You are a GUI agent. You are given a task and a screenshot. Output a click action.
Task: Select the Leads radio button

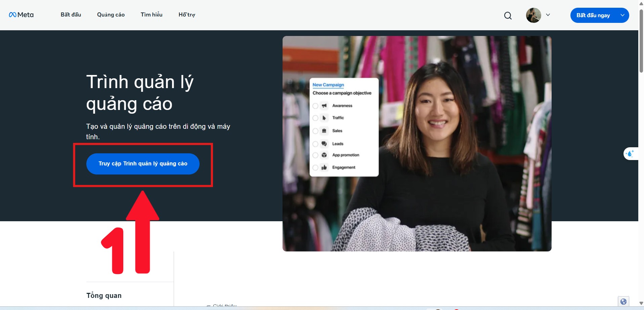[315, 144]
